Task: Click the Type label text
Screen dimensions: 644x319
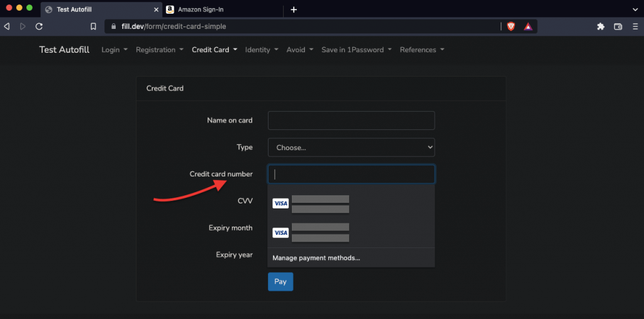Action: pyautogui.click(x=245, y=147)
